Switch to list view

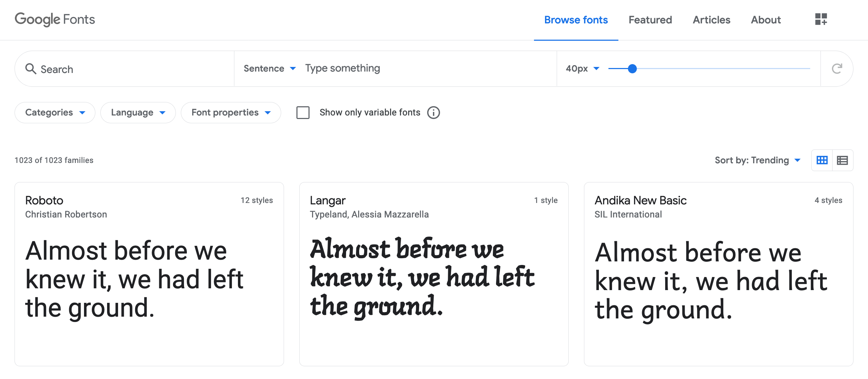[x=842, y=160]
